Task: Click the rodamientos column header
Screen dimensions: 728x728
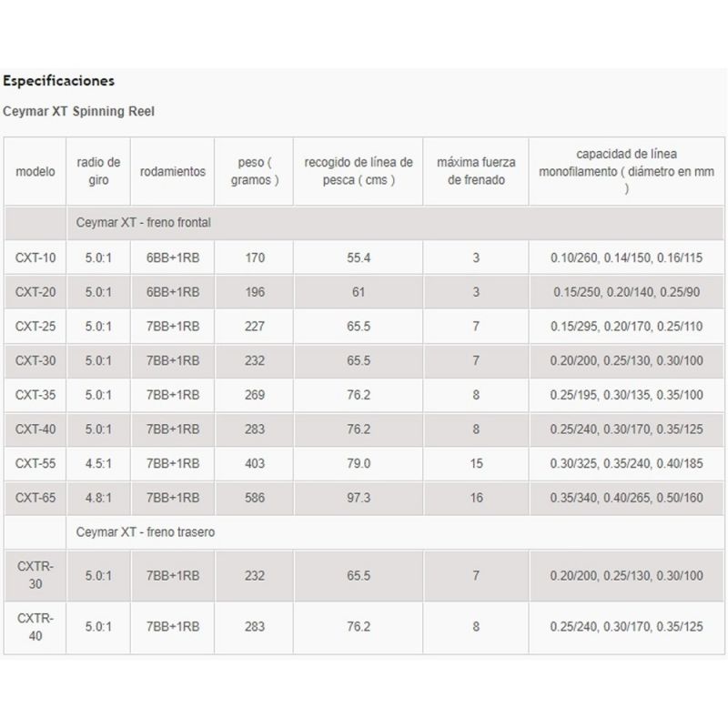Action: coord(172,171)
